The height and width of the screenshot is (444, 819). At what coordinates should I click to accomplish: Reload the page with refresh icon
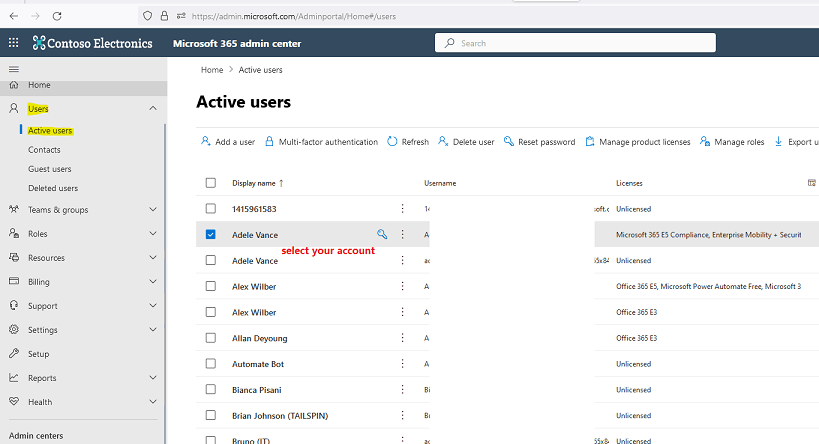57,16
